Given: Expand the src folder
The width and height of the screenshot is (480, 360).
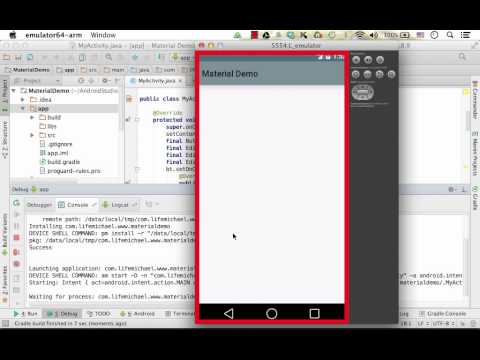Looking at the screenshot, I should coord(32,135).
